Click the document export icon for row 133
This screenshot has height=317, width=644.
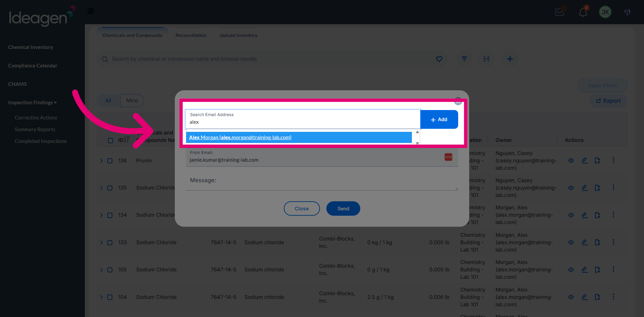point(597,242)
